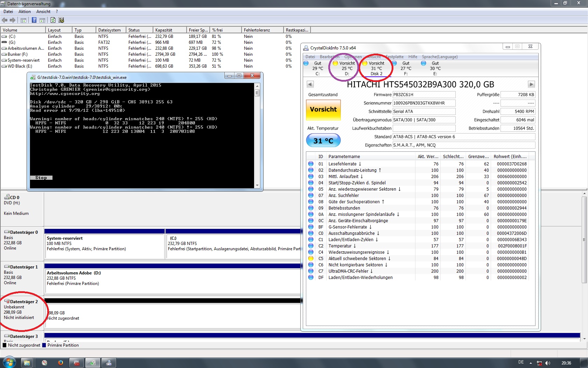Click the yellow Vorsicht health status button
Viewport: 588px width, 368px height.
pyautogui.click(x=323, y=110)
